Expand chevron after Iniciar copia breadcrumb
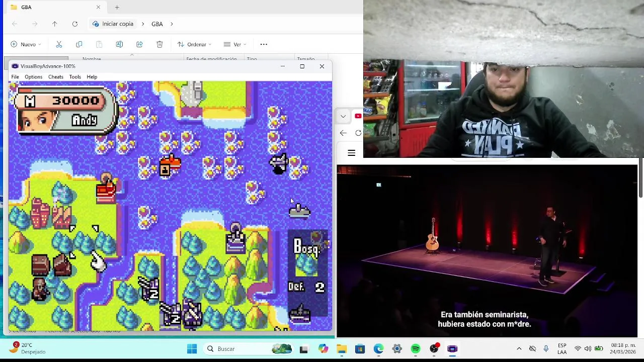This screenshot has width=644, height=362. click(142, 24)
